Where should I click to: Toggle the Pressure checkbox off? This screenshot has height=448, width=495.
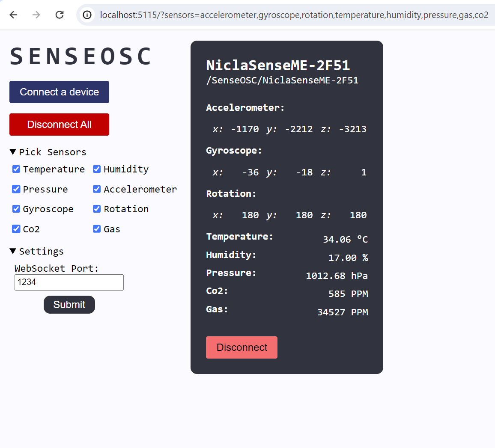(x=16, y=189)
